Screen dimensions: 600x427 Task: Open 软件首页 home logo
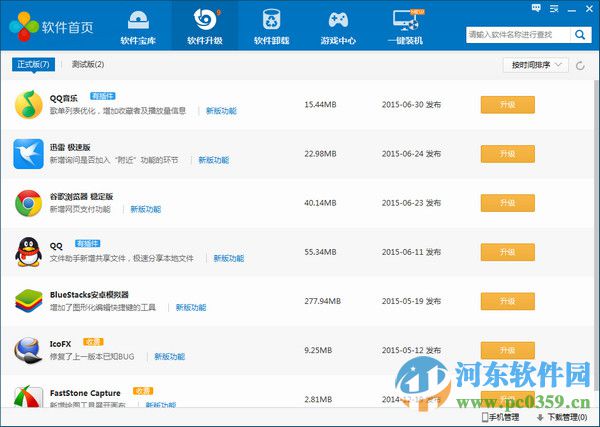(51, 26)
